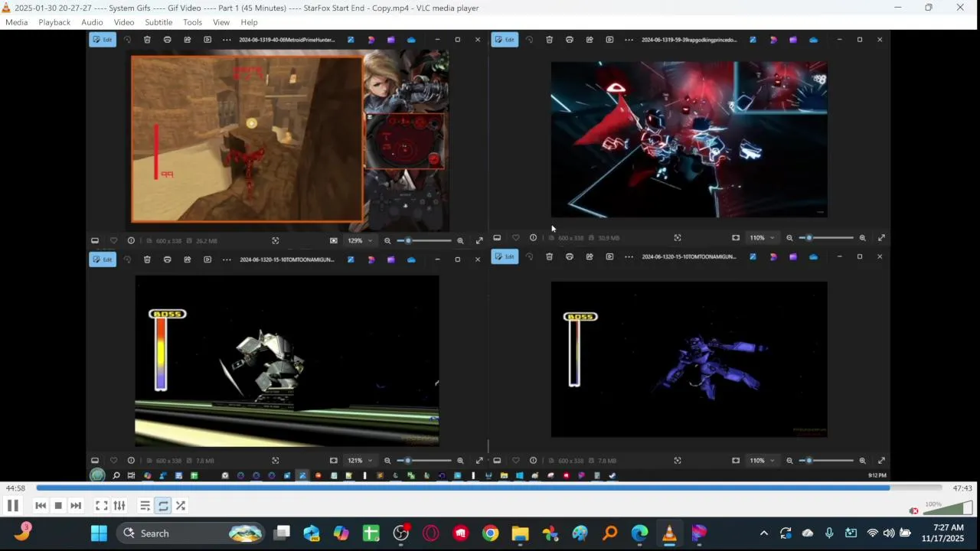Seek on the VLC progress bar
Image resolution: width=980 pixels, height=551 pixels.
[489, 487]
